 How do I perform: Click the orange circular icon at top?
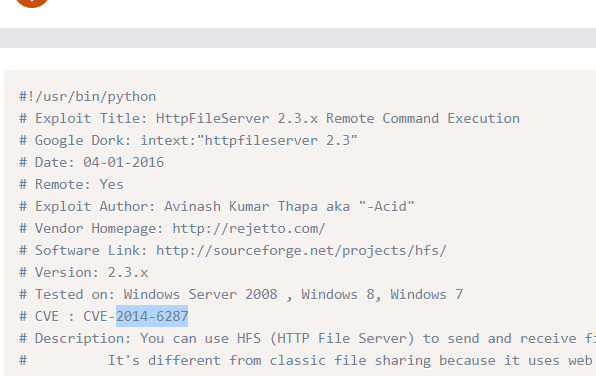pos(32,2)
